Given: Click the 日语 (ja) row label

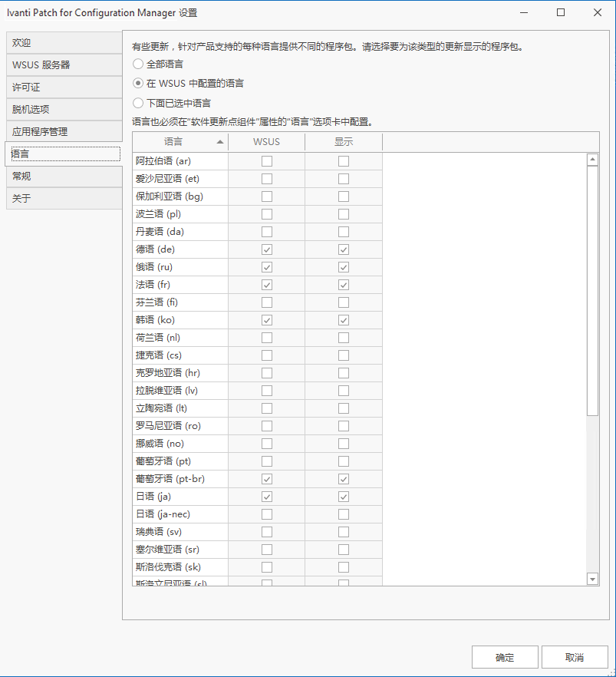Looking at the screenshot, I should [153, 497].
